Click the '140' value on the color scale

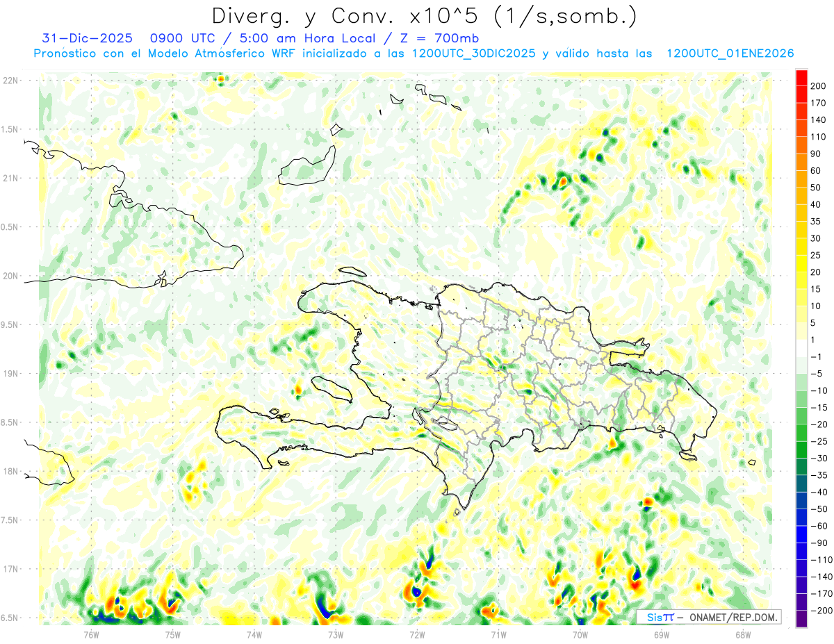click(x=819, y=120)
